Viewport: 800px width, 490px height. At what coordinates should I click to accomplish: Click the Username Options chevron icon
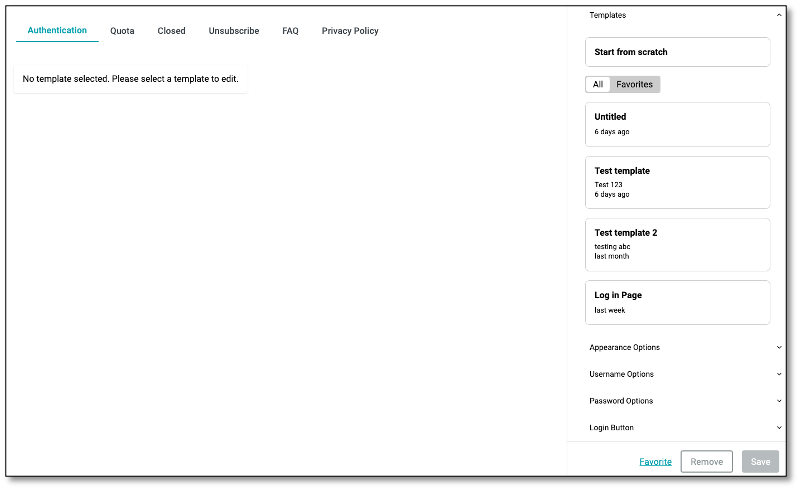779,374
